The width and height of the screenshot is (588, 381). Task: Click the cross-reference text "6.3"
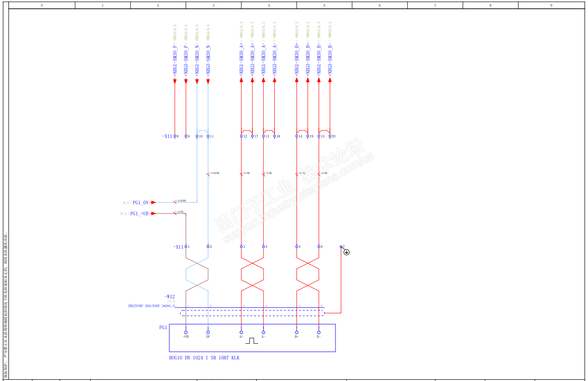(124, 214)
